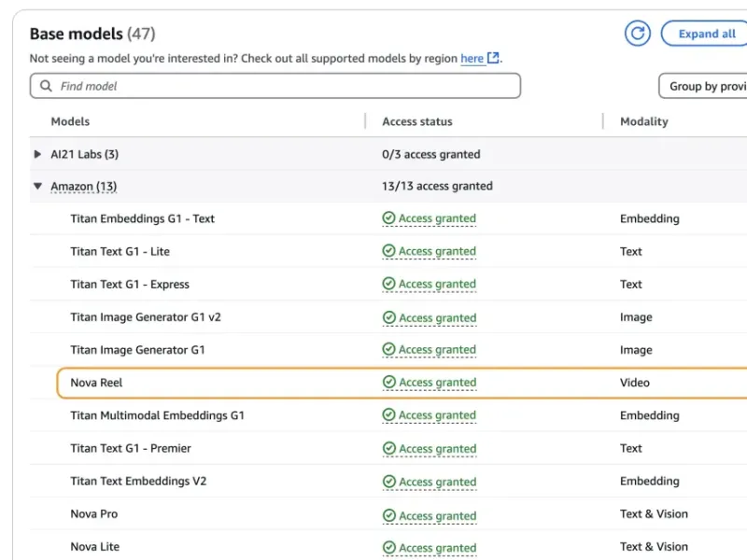Open the Group by provider dropdown
Screen dimensions: 747x560
(703, 86)
